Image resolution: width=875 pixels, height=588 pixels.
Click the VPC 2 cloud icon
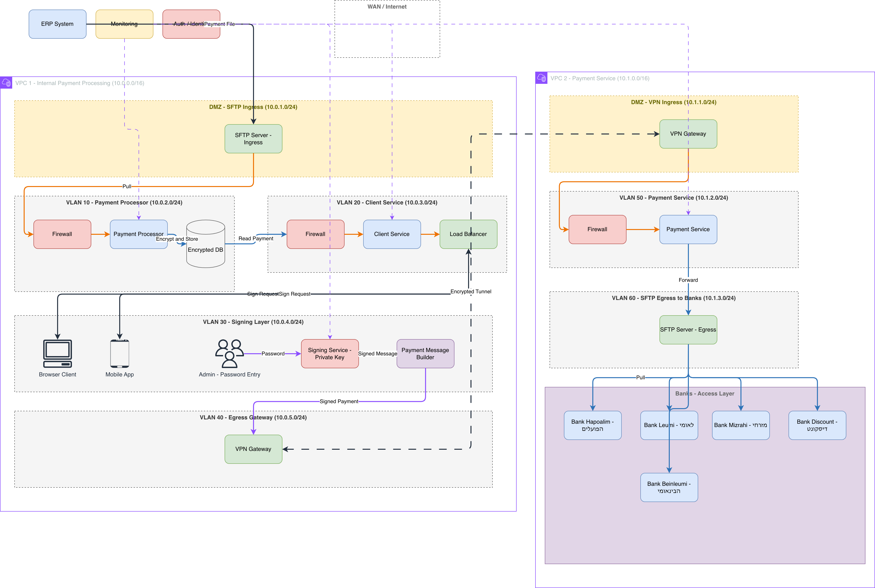pos(541,78)
